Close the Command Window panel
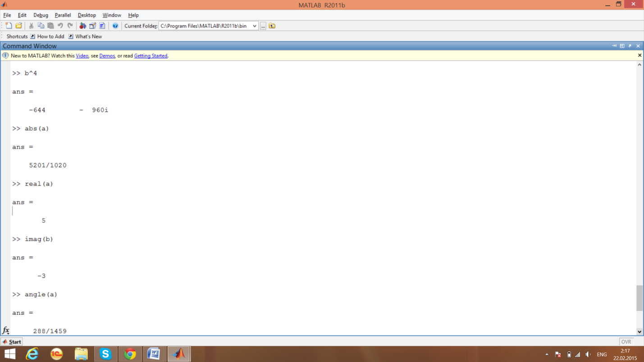The image size is (644, 362). point(638,46)
